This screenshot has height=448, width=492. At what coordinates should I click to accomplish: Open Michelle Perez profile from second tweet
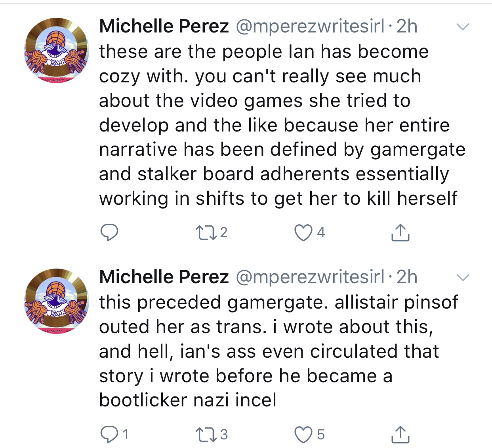click(164, 276)
